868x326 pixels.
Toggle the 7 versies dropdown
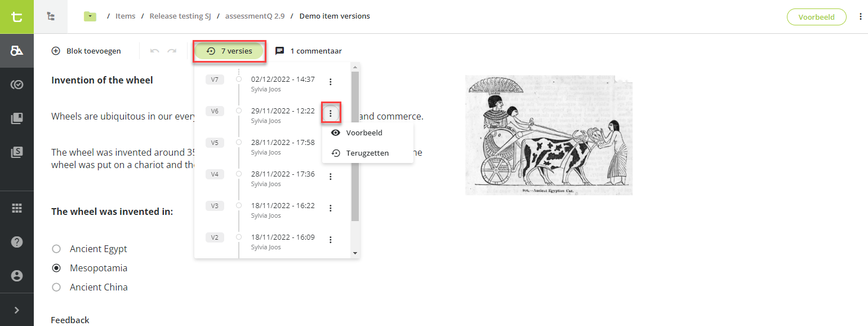pos(229,51)
